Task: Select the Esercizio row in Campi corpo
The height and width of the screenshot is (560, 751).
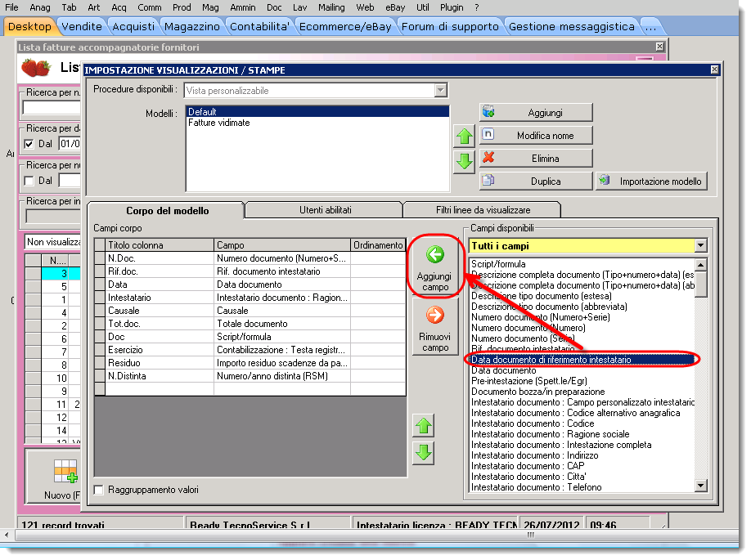Action: (x=250, y=349)
